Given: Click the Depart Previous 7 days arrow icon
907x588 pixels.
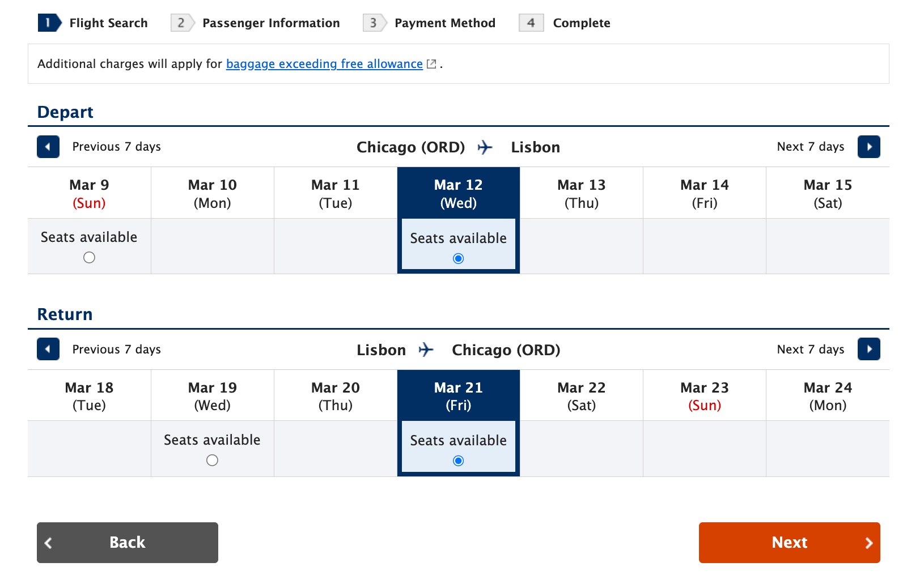Looking at the screenshot, I should click(x=48, y=147).
